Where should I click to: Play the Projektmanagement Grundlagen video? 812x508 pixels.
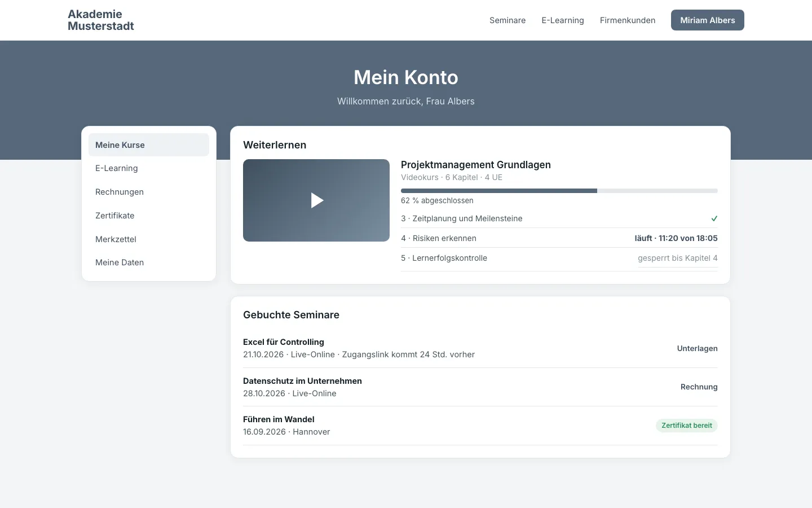click(316, 200)
